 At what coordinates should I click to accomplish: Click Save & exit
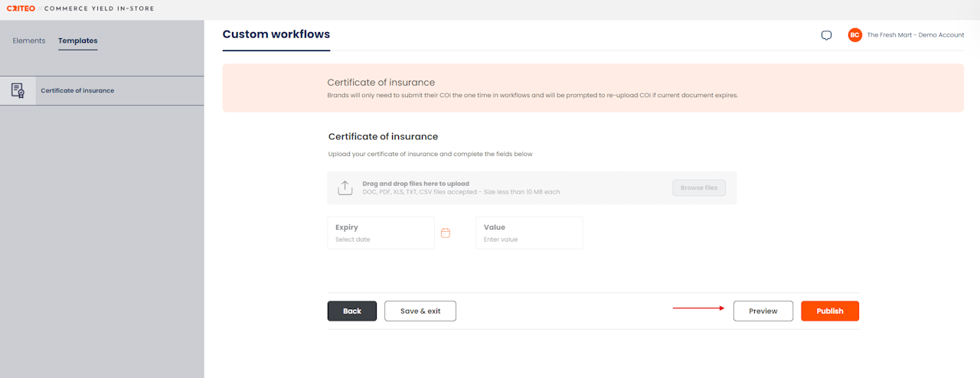420,311
